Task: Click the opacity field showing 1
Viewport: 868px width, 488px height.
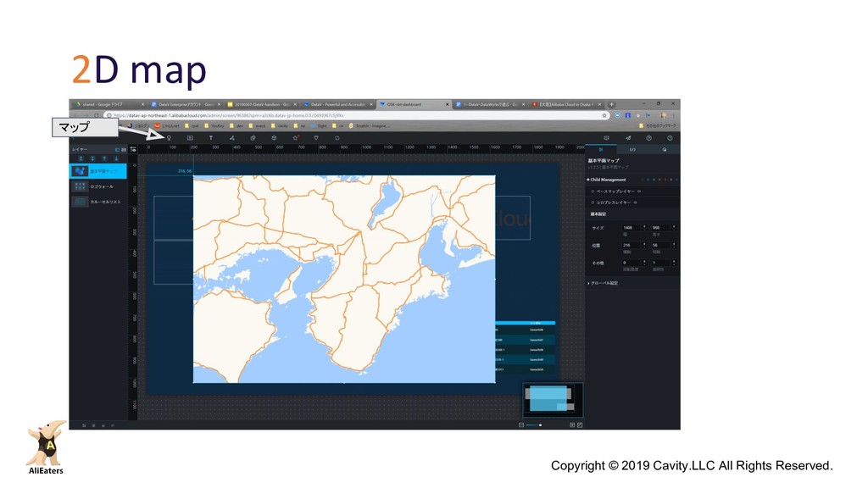Action: 660,263
